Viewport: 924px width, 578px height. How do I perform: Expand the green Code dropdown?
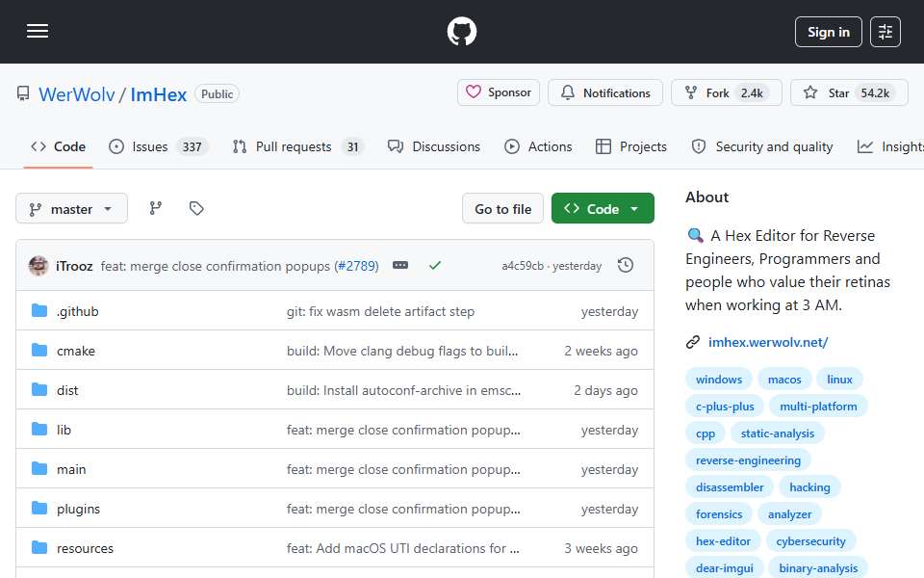[603, 209]
